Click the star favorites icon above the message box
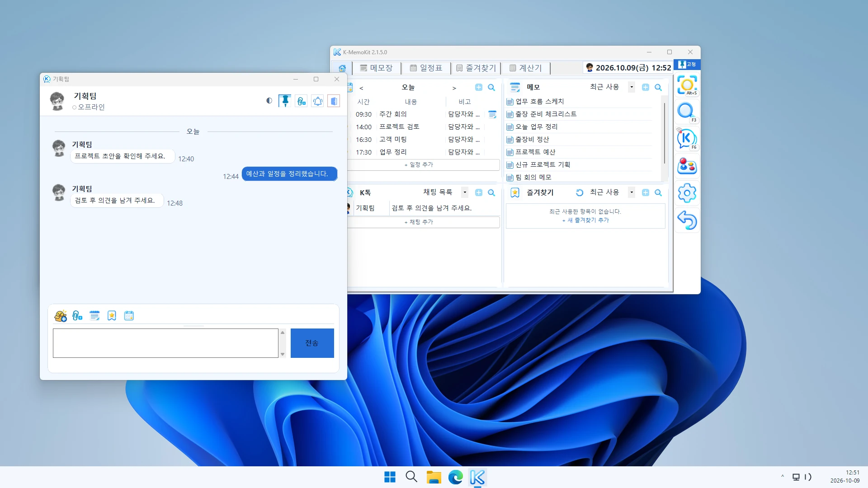Viewport: 868px width, 488px height. pos(112,316)
